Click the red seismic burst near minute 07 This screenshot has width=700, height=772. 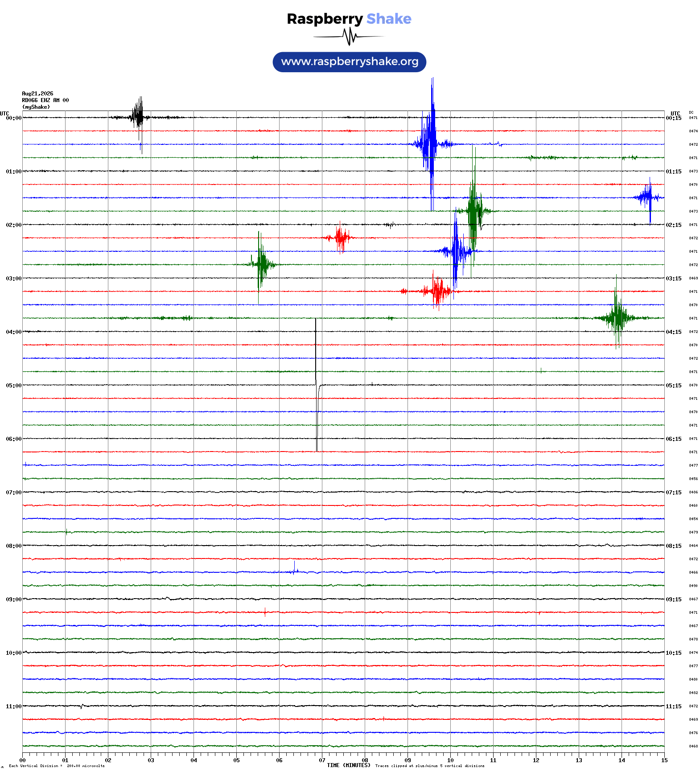341,237
